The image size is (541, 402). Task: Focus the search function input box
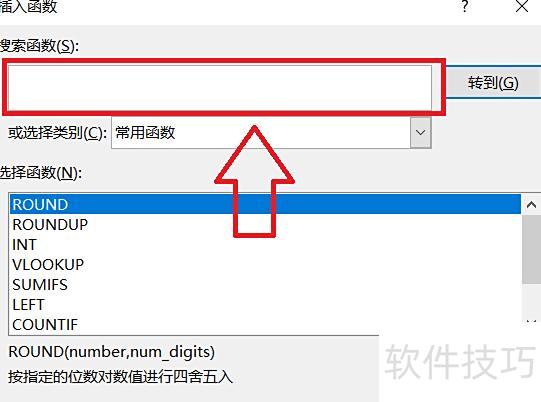pyautogui.click(x=219, y=87)
